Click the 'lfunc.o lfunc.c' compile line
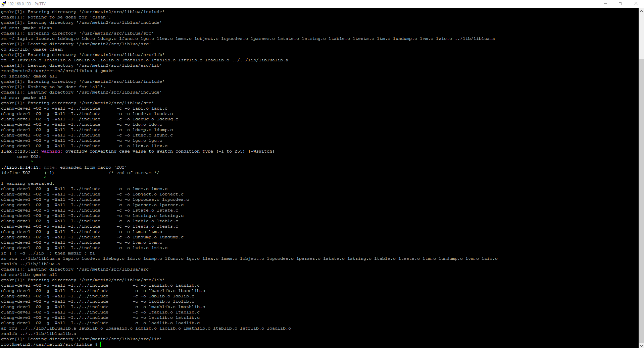This screenshot has height=348, width=644. [x=87, y=135]
